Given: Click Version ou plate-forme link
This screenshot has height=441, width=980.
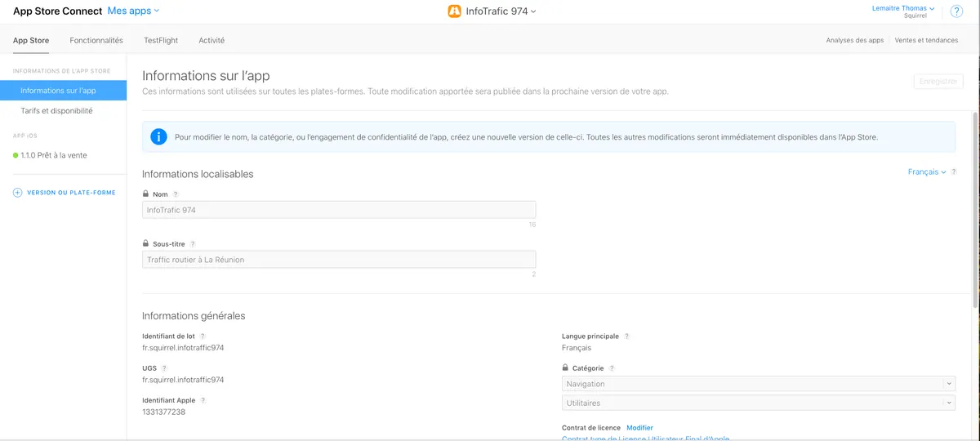Looking at the screenshot, I should [x=72, y=193].
